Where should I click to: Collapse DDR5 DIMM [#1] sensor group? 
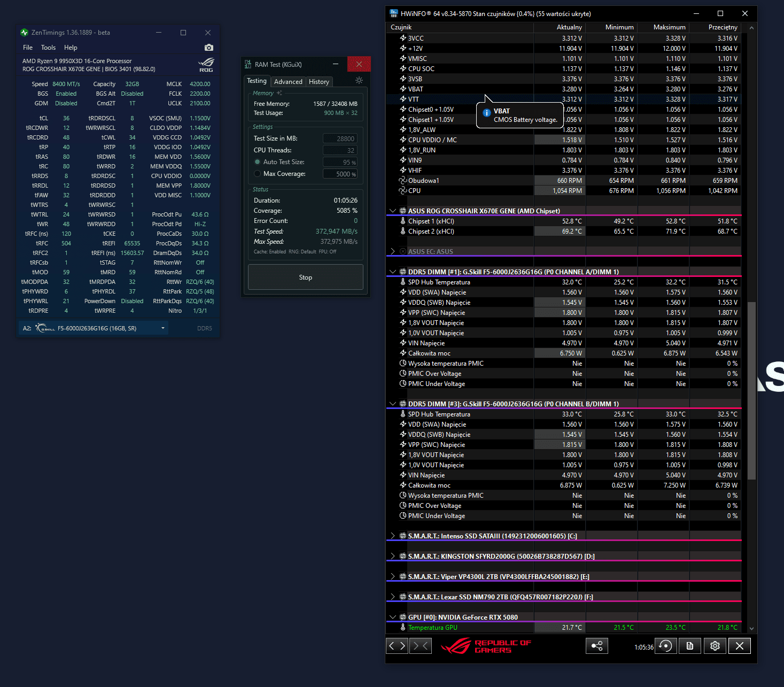(393, 272)
